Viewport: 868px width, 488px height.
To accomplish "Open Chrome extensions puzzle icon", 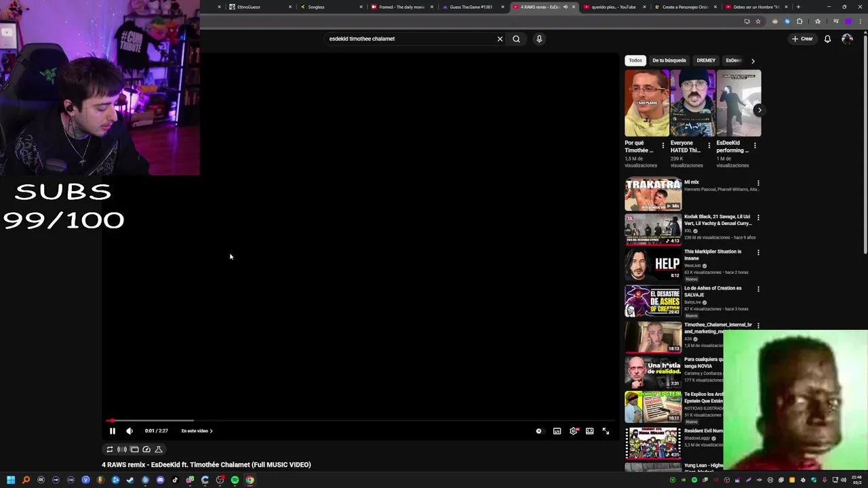I will 800,22.
